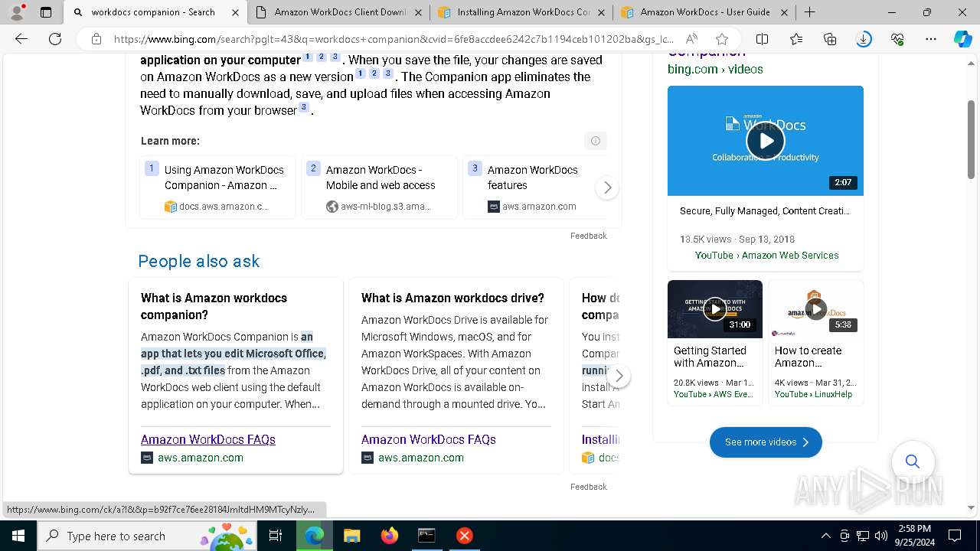Open Amazon WorkDocs Mobile and web access source
Viewport: 980px width, 551px height.
(x=380, y=187)
